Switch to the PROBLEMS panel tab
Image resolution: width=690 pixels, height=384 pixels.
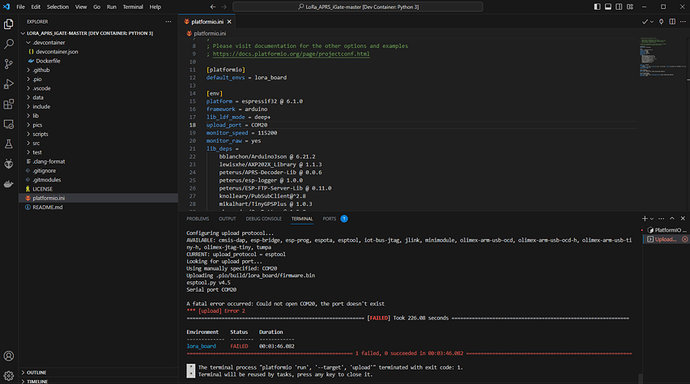(x=198, y=219)
